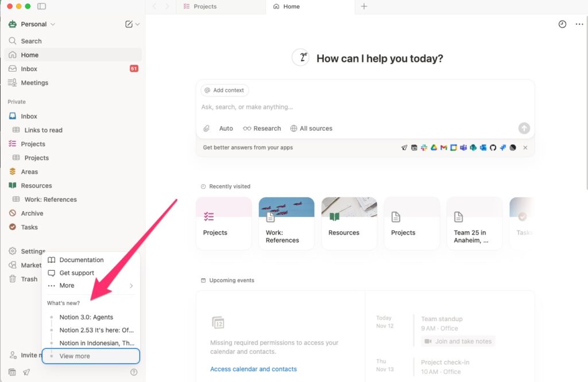Open the updates history clock icon
The image size is (588, 382).
(x=562, y=24)
